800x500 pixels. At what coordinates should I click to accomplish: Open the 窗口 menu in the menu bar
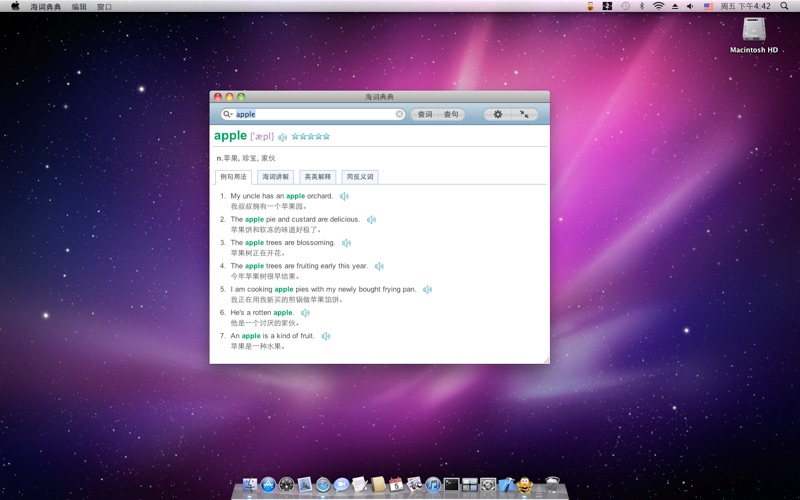tap(104, 7)
